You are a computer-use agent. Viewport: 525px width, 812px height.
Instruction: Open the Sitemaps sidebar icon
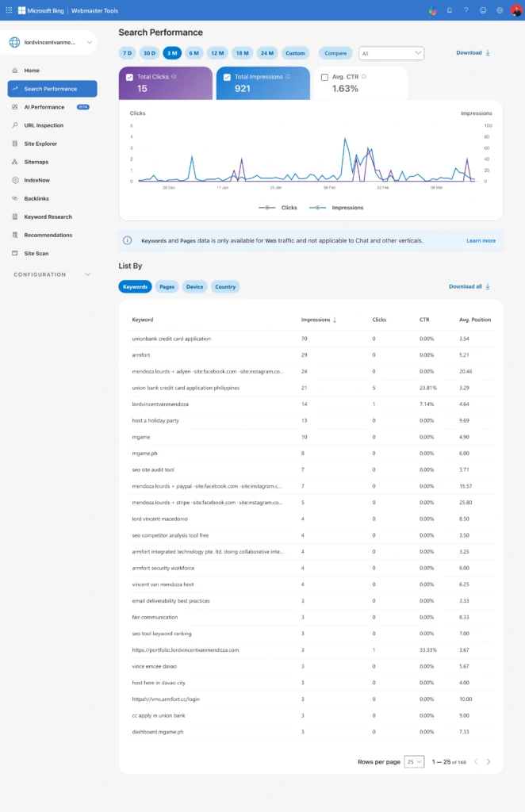pyautogui.click(x=15, y=162)
